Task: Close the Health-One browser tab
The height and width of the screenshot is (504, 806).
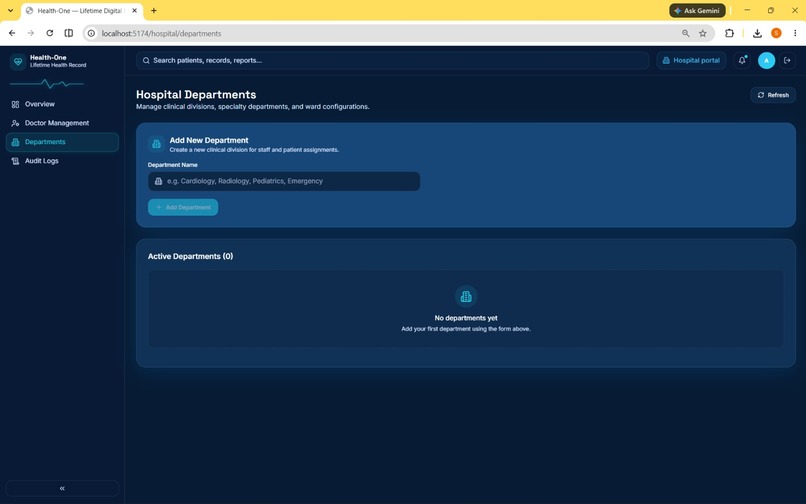Action: tap(135, 11)
